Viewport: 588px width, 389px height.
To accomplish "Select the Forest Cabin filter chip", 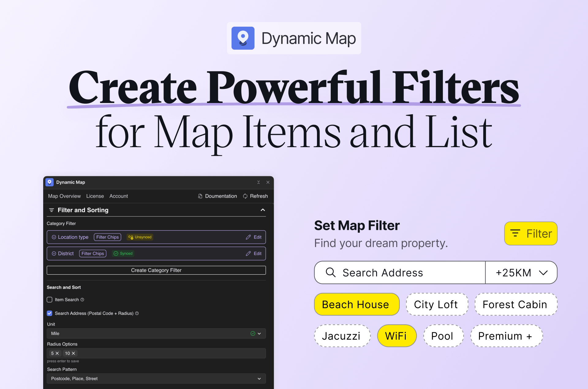I will [516, 304].
